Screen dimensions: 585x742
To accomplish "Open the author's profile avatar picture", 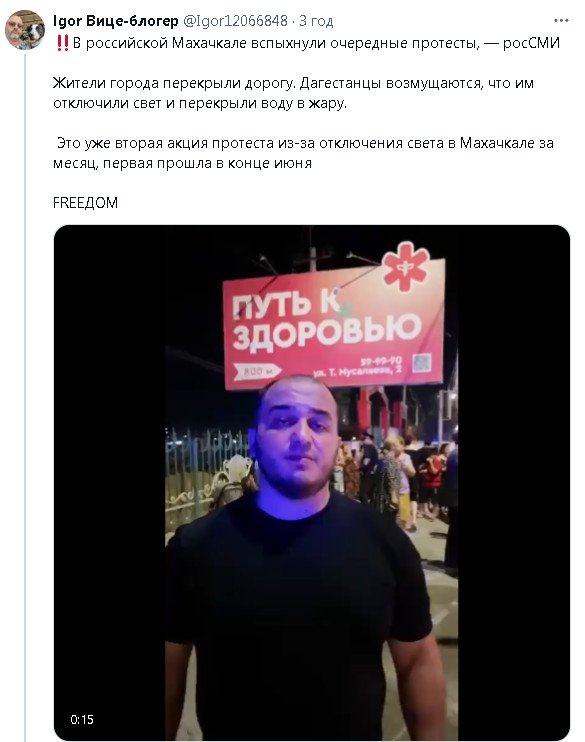I will (x=25, y=29).
